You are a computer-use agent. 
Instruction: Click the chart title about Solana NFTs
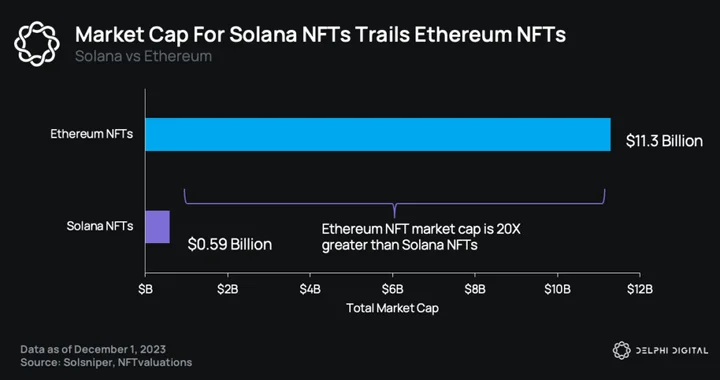[x=320, y=35]
